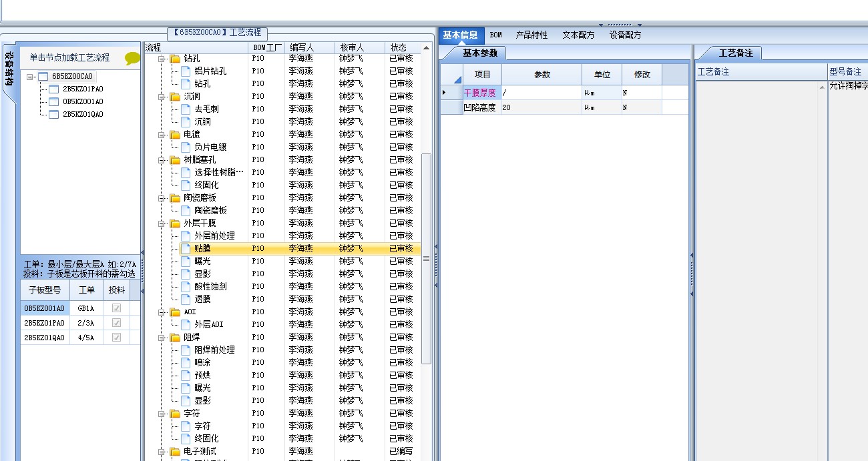Click the 选择性树脂 step page icon
The image size is (868, 461).
point(186,172)
